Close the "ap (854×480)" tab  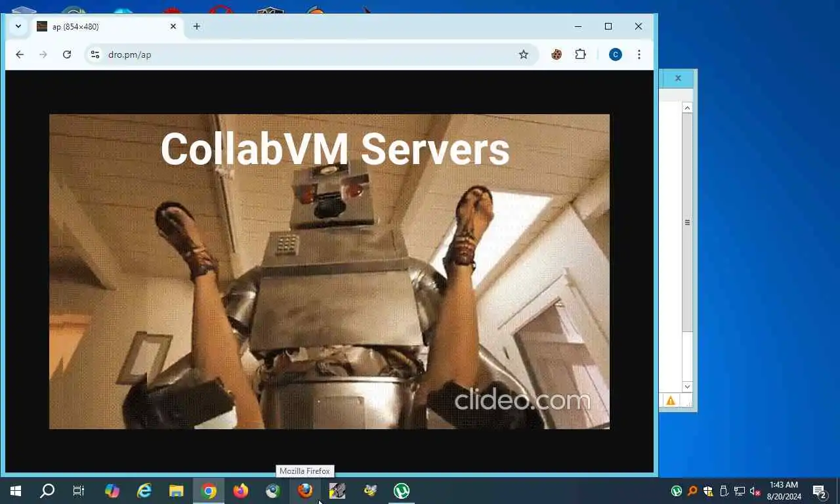click(173, 26)
